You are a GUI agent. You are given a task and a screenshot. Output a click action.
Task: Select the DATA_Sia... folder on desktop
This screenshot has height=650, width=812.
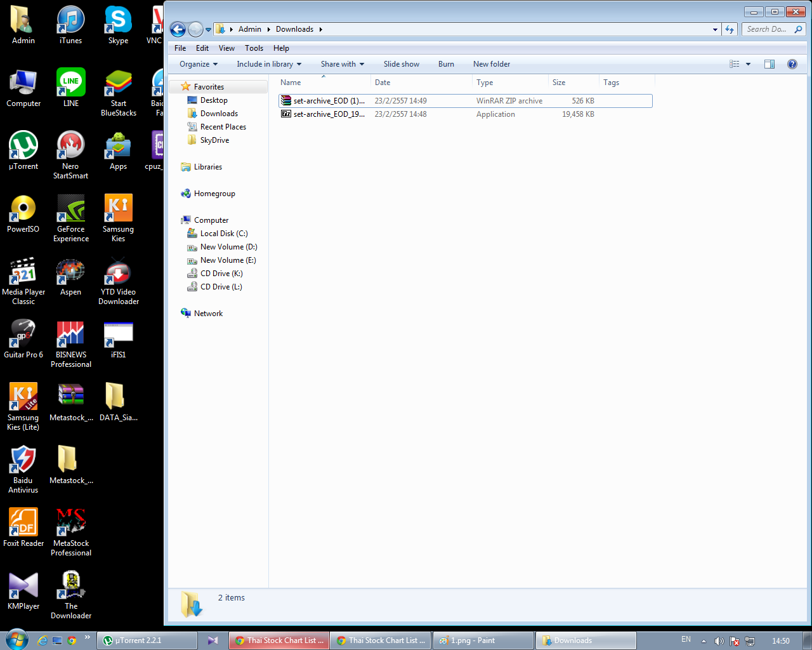(119, 402)
